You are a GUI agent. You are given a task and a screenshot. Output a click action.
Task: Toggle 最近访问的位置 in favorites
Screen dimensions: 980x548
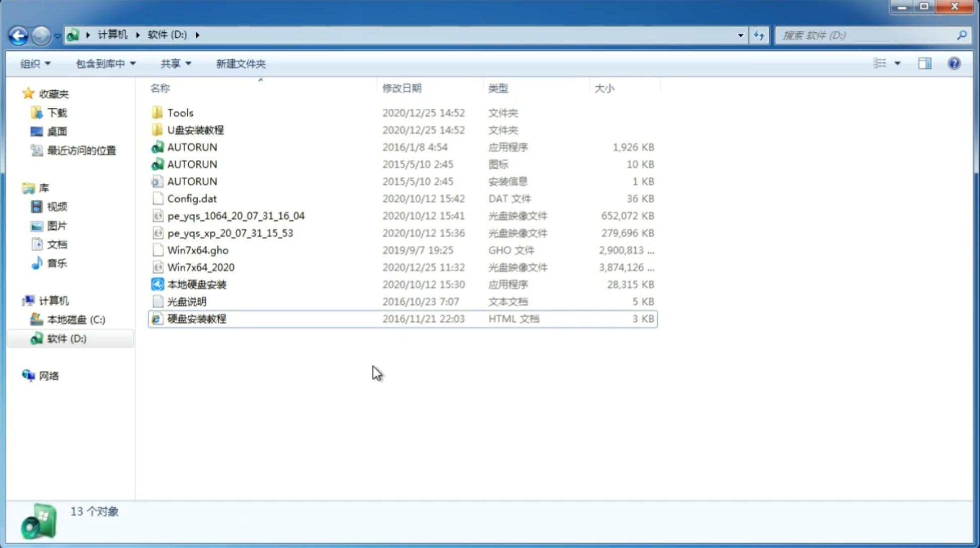(x=81, y=150)
